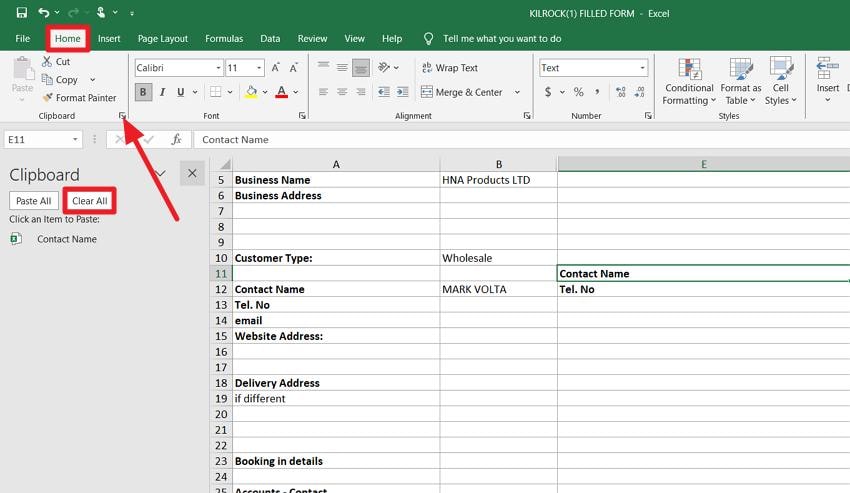Open the font name Calibri dropdown
This screenshot has width=850, height=493.
tap(218, 68)
